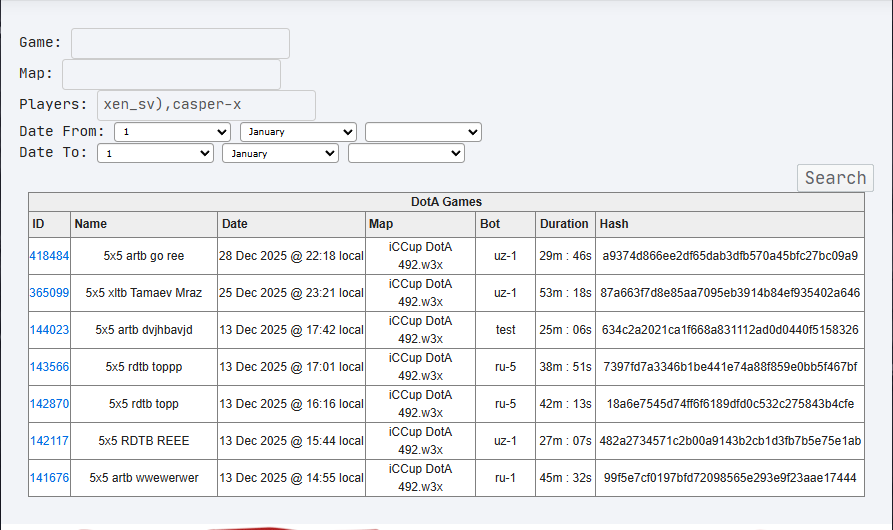Click duration '53m : 18s'

pyautogui.click(x=566, y=293)
